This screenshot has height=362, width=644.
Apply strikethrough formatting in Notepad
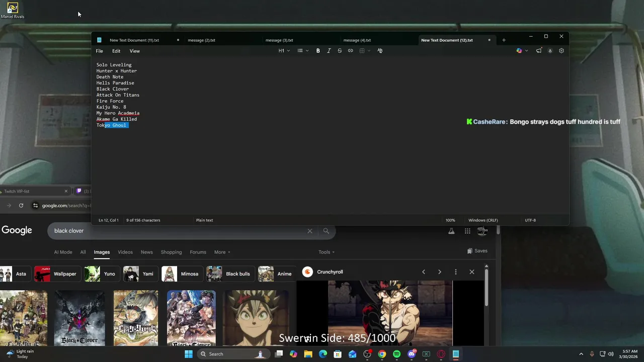pyautogui.click(x=340, y=51)
